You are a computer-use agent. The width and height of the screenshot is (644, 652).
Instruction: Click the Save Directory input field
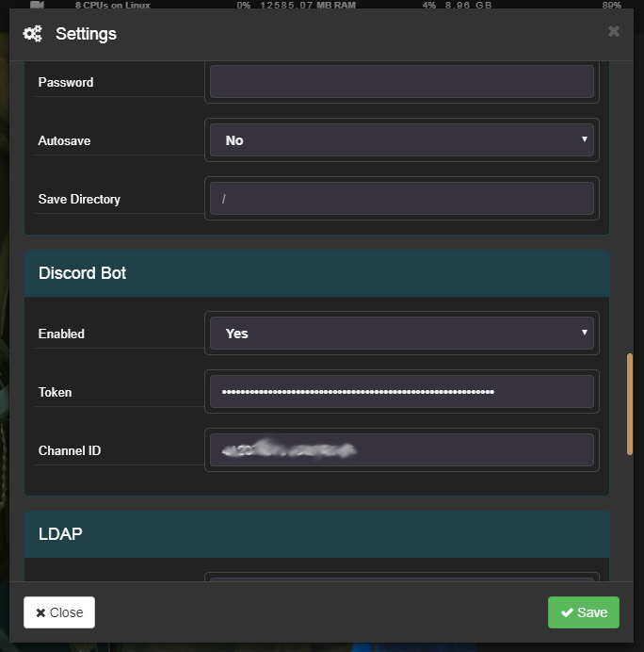pyautogui.click(x=402, y=199)
